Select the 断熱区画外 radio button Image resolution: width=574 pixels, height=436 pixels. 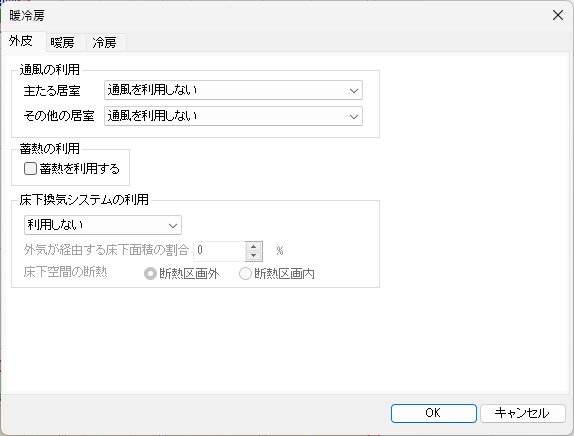click(x=150, y=273)
